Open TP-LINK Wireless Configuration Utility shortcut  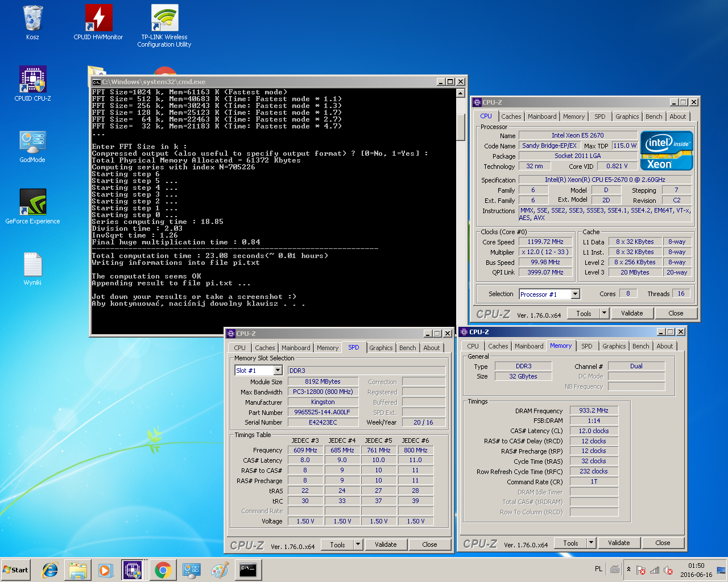(164, 26)
